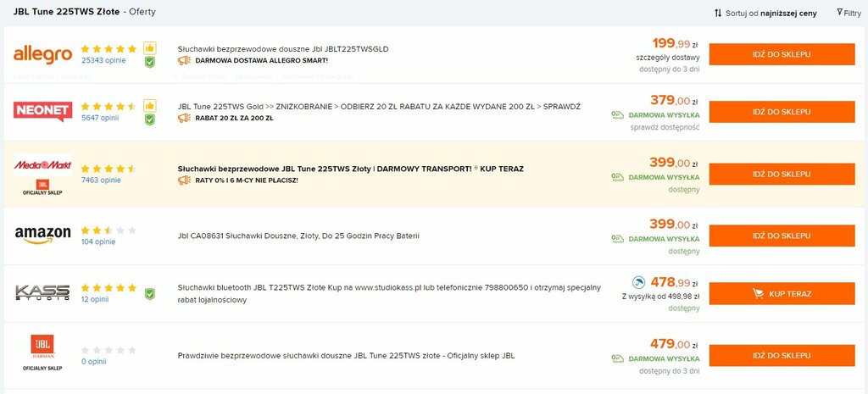Viewport: 868px width, 394px height.
Task: Click the Amazon shop logo
Action: pos(42,236)
